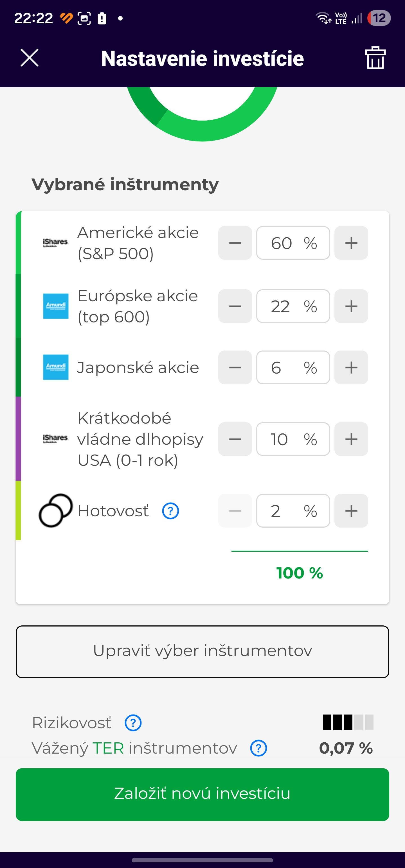Viewport: 405px width, 868px height.
Task: Tap the trash delete icon in header
Action: 375,58
